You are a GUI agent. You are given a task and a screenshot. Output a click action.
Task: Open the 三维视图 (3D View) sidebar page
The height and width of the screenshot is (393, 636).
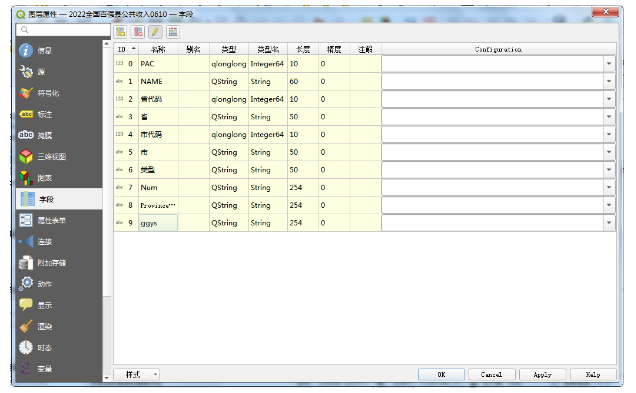[59, 157]
